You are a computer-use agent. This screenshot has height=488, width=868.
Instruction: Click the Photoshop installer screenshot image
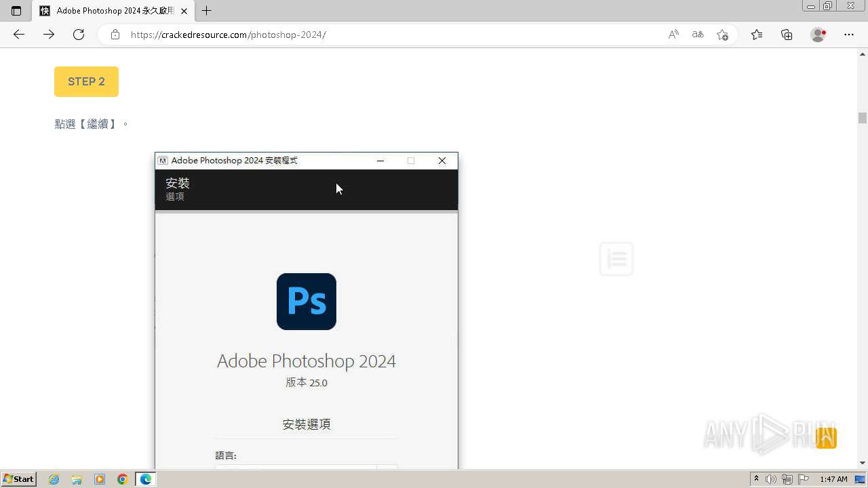pyautogui.click(x=307, y=310)
